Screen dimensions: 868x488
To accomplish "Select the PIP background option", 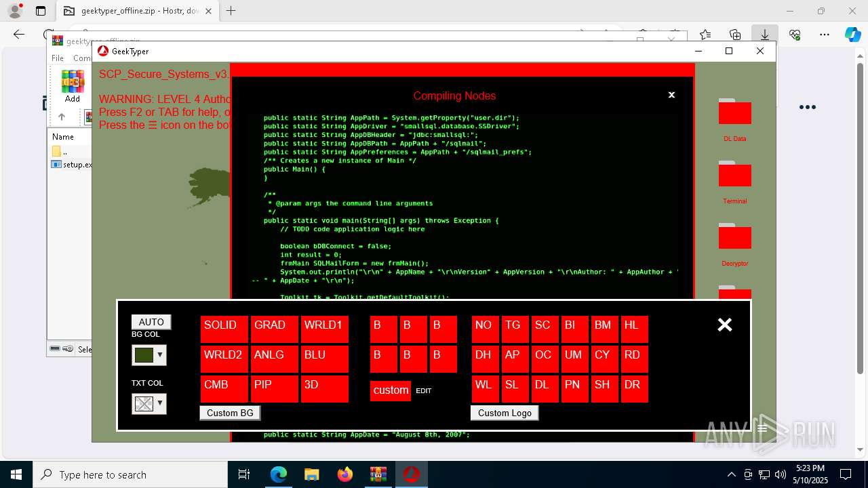I will tap(275, 388).
